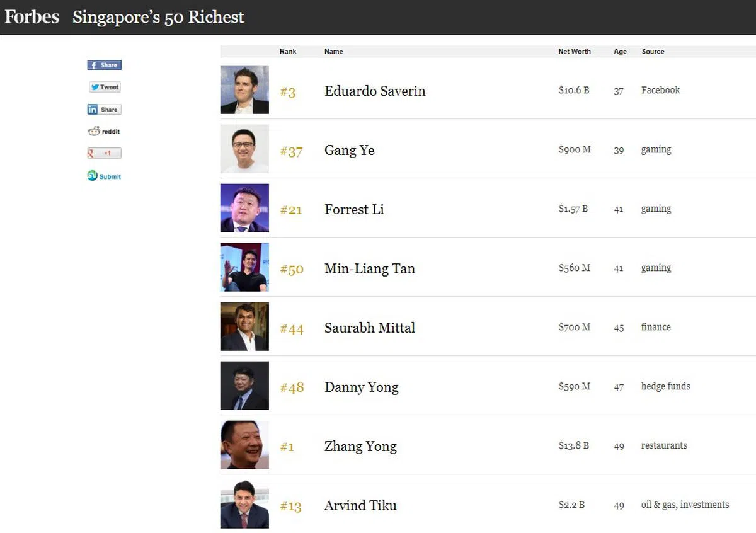The height and width of the screenshot is (533, 756).
Task: Open Eduardo Saverin's profile link
Action: (x=375, y=91)
